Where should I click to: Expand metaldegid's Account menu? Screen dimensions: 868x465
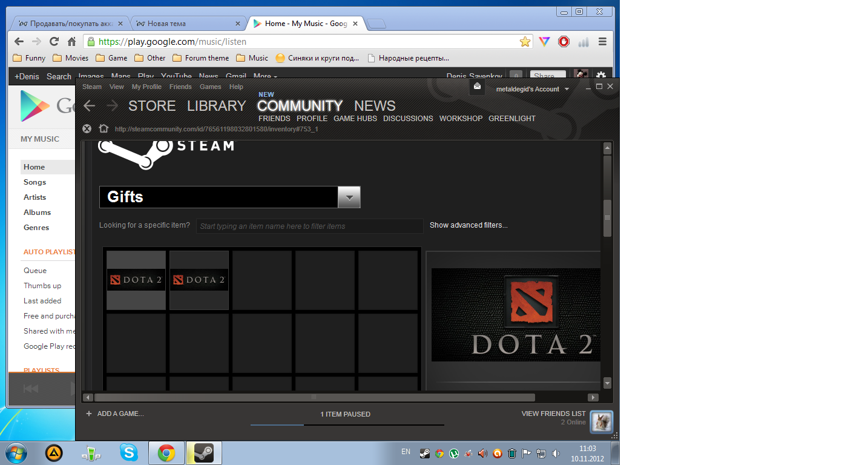[x=533, y=89]
